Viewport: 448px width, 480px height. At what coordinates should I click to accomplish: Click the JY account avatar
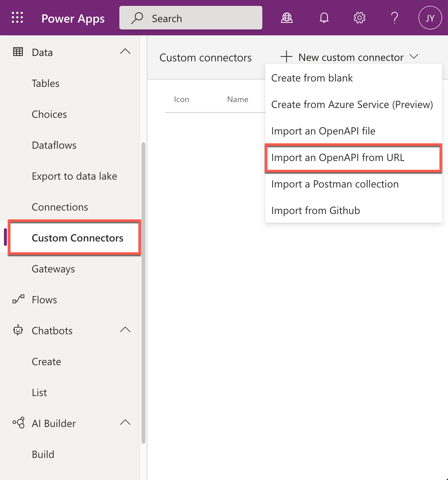430,17
